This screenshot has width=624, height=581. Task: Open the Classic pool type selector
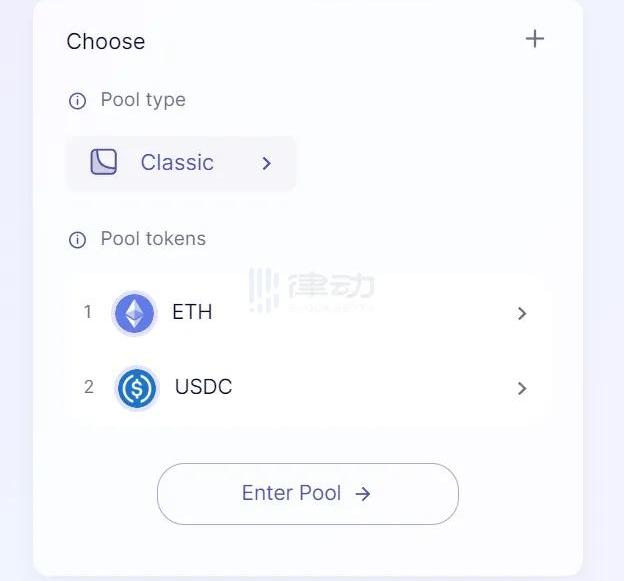pyautogui.click(x=181, y=163)
